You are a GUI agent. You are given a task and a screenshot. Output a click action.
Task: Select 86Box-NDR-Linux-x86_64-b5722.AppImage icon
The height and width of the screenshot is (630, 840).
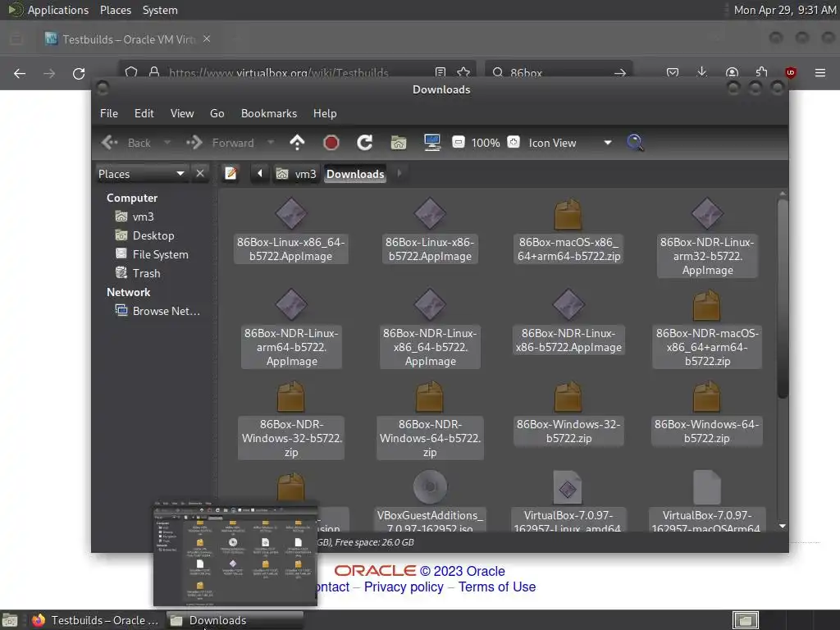point(430,304)
